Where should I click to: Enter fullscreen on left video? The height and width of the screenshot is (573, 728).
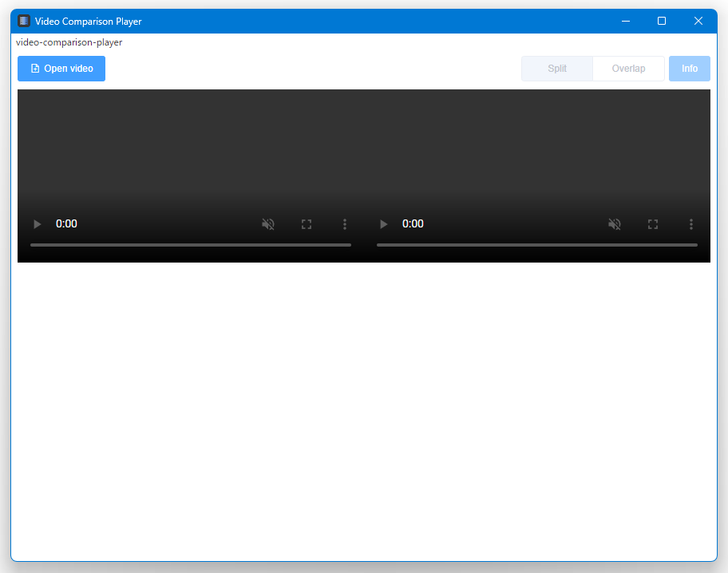point(307,224)
